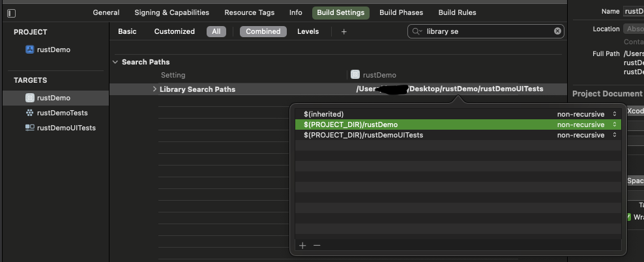Show Customized build settings
The image size is (644, 262).
(x=175, y=32)
